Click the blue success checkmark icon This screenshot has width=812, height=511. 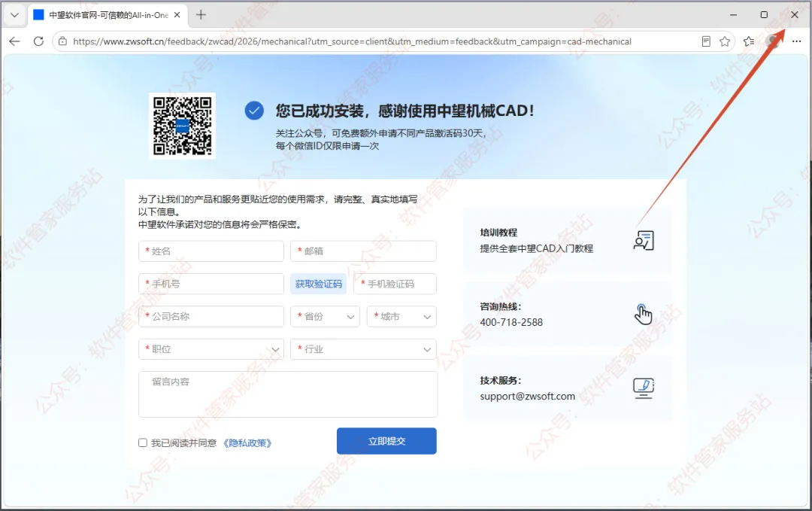[x=254, y=111]
